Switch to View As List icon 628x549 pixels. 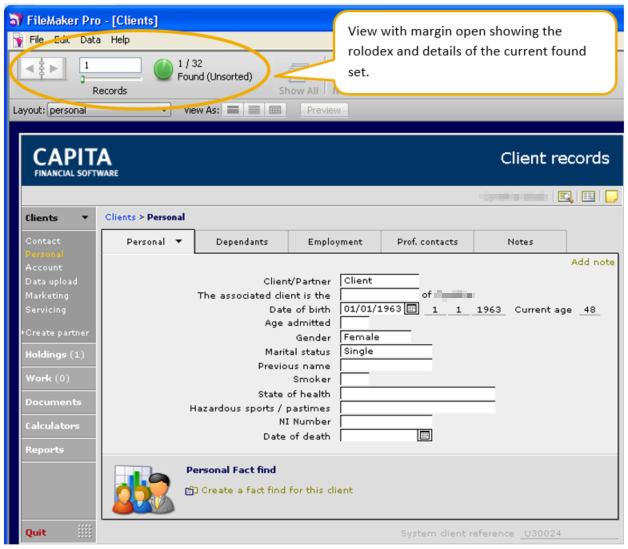point(254,110)
